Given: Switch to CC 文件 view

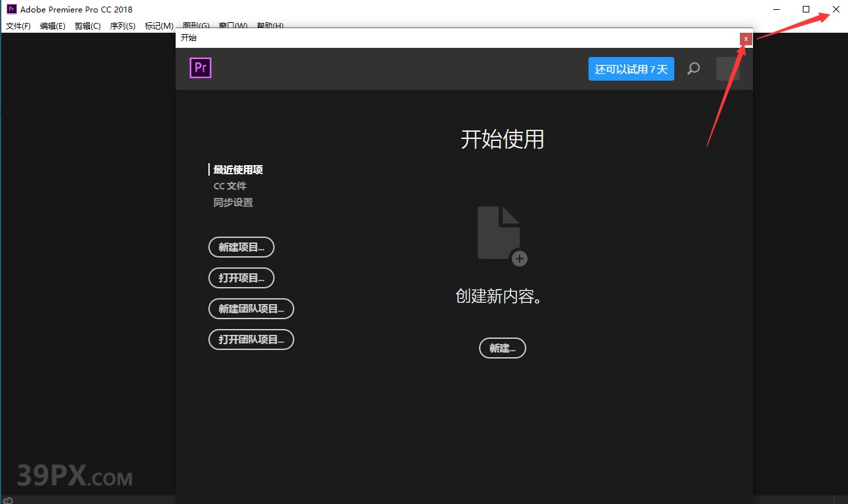Looking at the screenshot, I should tap(229, 185).
